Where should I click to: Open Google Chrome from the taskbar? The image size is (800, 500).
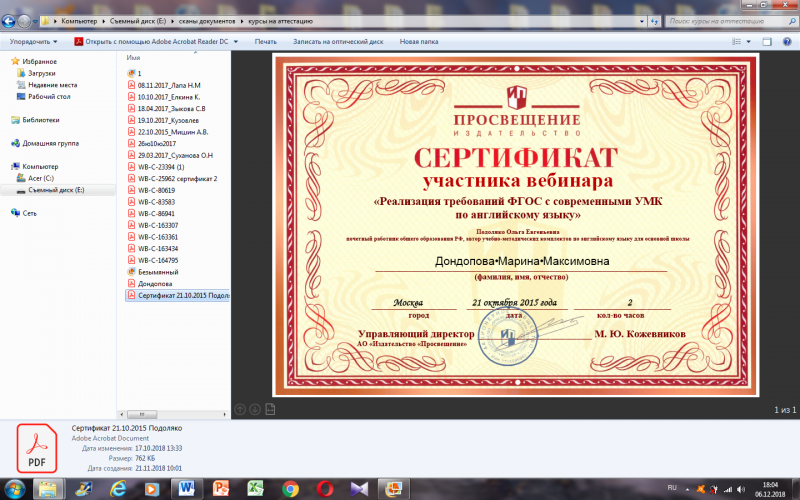click(x=290, y=489)
